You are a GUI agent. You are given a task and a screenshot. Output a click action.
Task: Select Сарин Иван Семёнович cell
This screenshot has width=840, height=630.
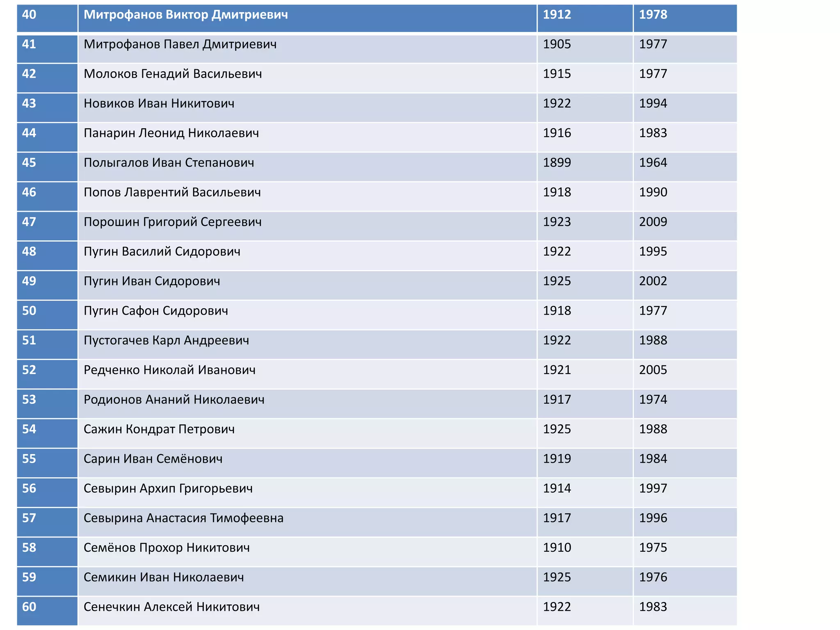153,459
